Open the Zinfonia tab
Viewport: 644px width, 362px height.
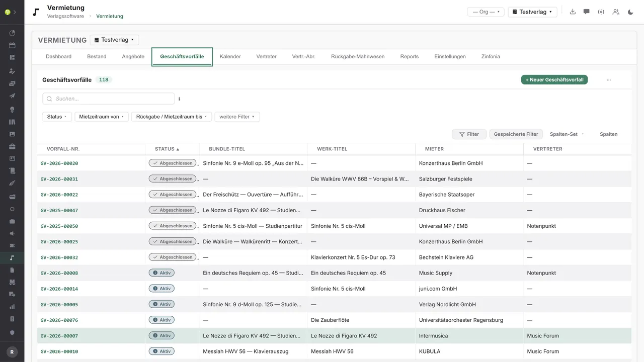pos(491,56)
